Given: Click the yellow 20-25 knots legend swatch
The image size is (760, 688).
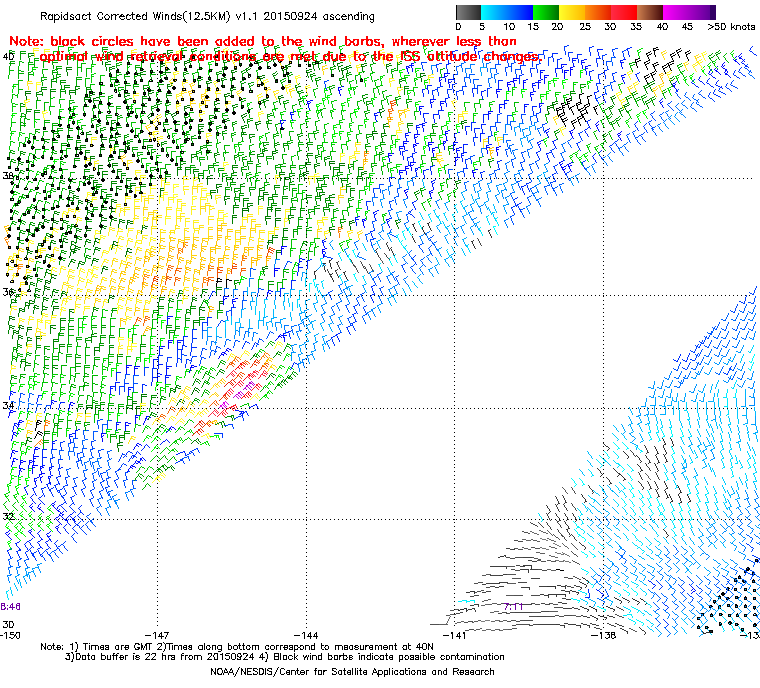Looking at the screenshot, I should click(x=572, y=13).
